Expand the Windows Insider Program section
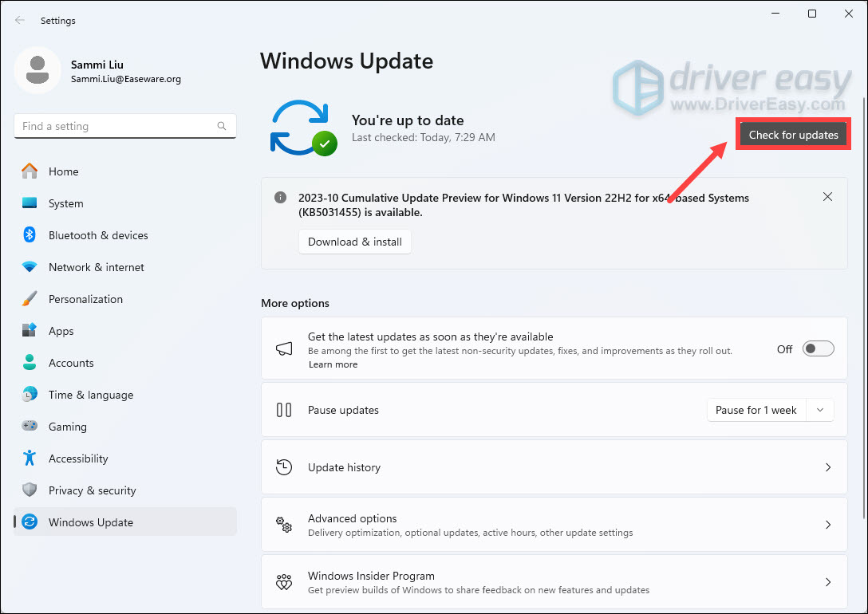The image size is (868, 614). click(x=827, y=582)
